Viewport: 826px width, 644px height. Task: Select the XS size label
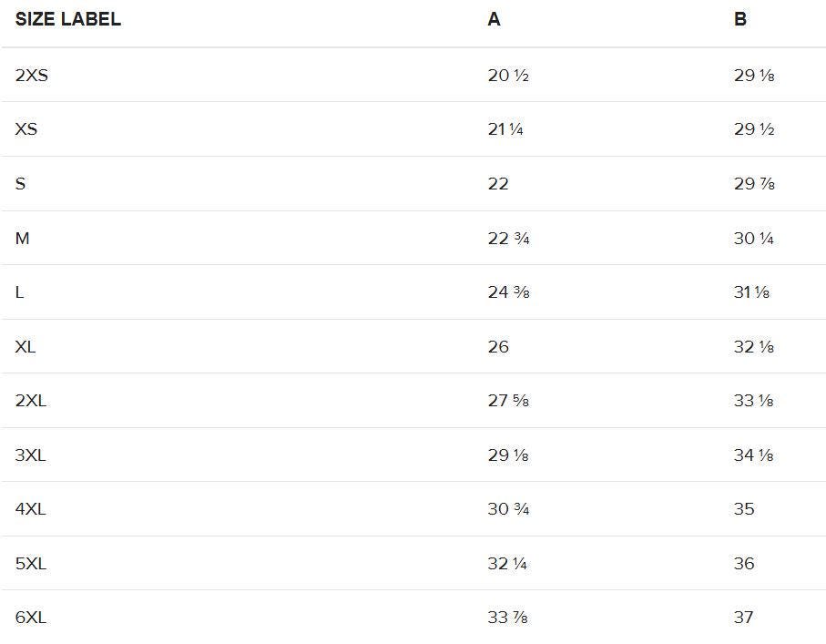[25, 129]
